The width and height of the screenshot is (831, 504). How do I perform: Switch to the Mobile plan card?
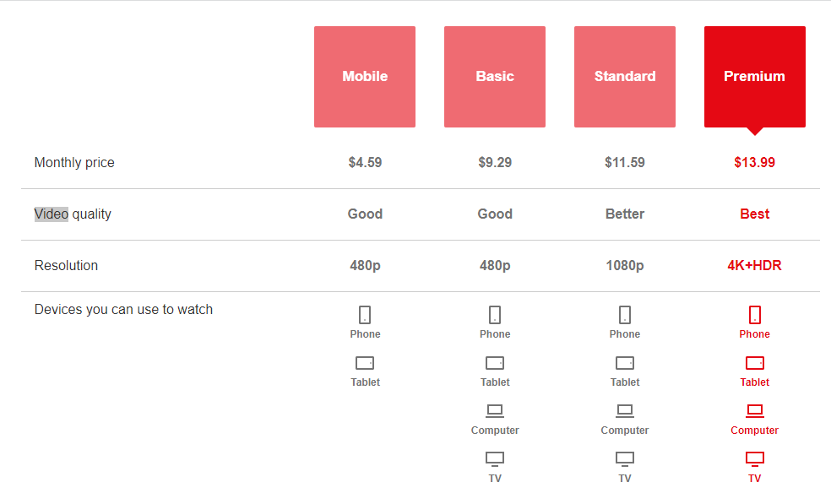[365, 76]
